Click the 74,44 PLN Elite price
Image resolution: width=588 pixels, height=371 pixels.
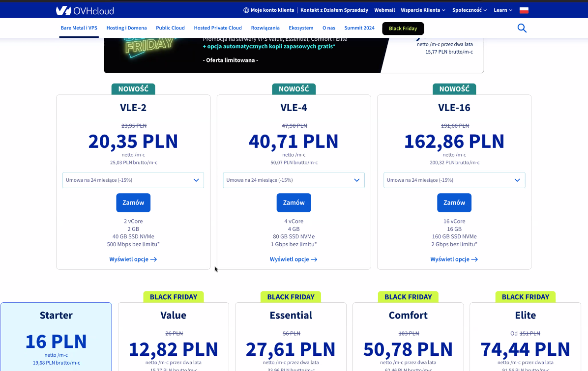click(526, 349)
